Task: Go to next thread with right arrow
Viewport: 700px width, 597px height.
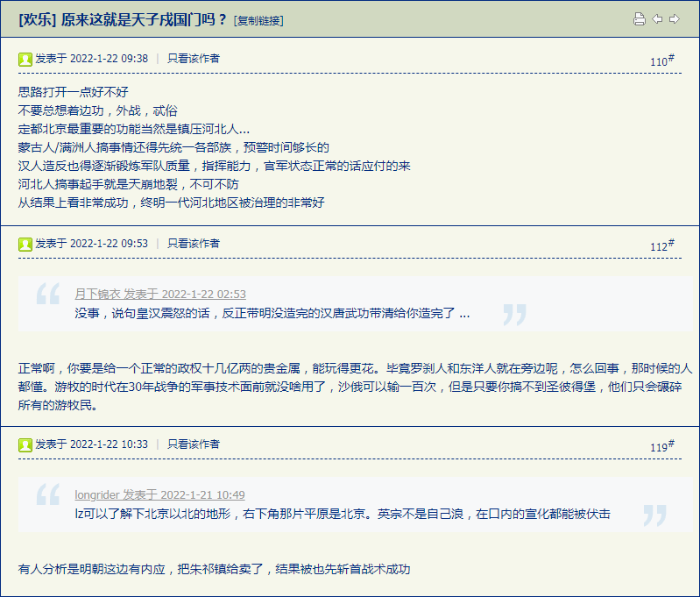Action: [675, 19]
